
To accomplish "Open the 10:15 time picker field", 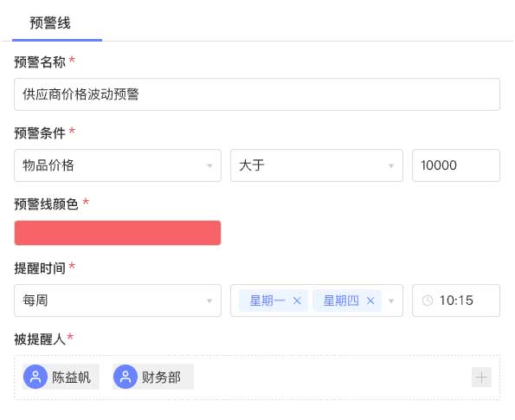I will point(456,300).
